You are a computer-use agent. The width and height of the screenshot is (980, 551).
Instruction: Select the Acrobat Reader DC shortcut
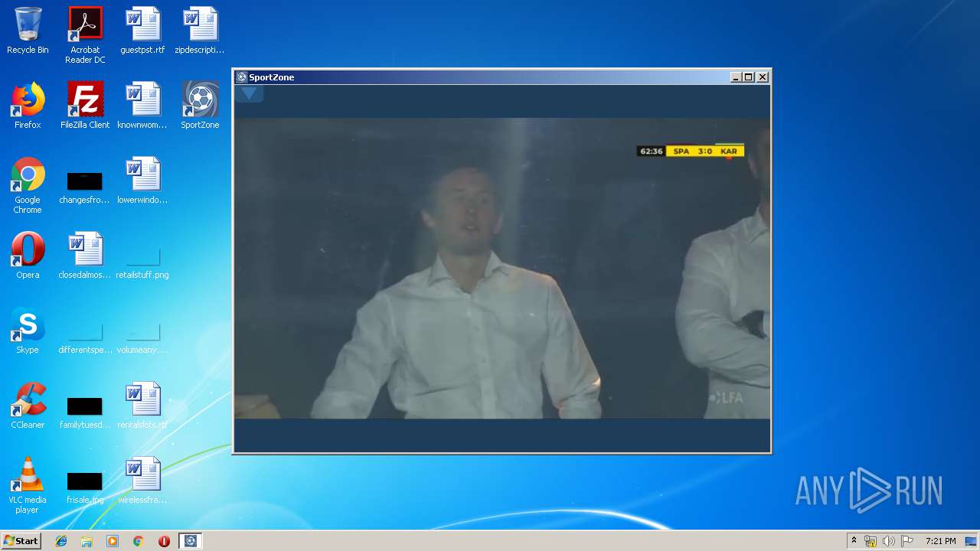pyautogui.click(x=85, y=35)
